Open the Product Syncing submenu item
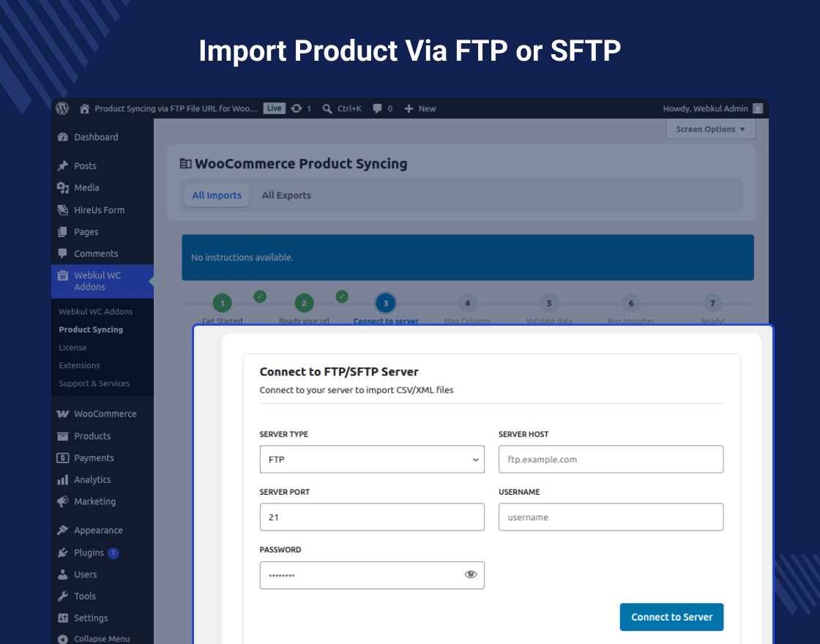The height and width of the screenshot is (644, 820). tap(91, 329)
